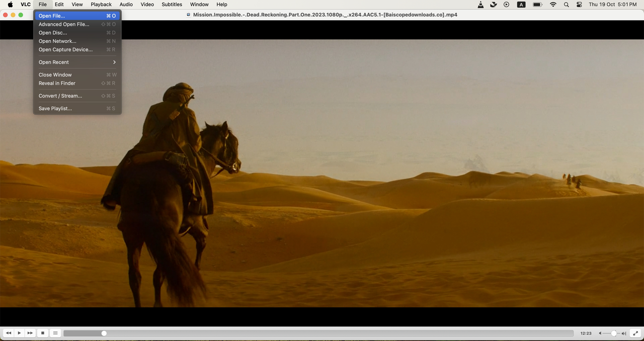Open the Audio menu
Viewport: 644px width, 341px height.
(126, 5)
